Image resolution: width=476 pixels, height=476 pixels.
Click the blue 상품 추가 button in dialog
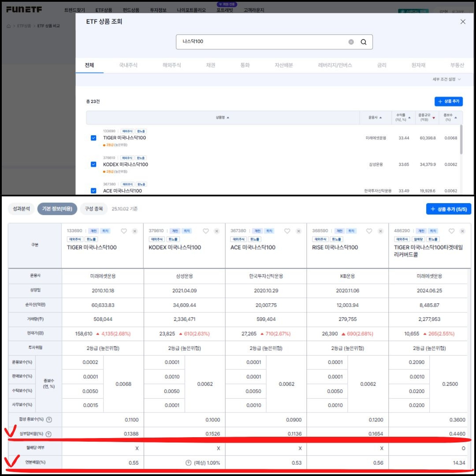coord(448,101)
